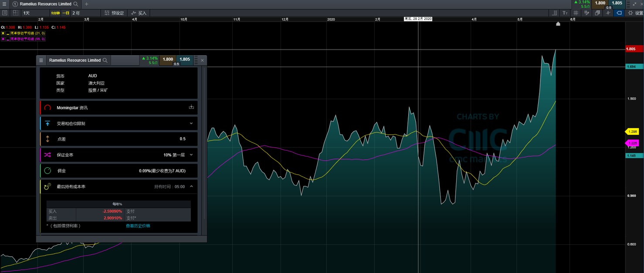Search product in the info panel

pyautogui.click(x=105, y=60)
